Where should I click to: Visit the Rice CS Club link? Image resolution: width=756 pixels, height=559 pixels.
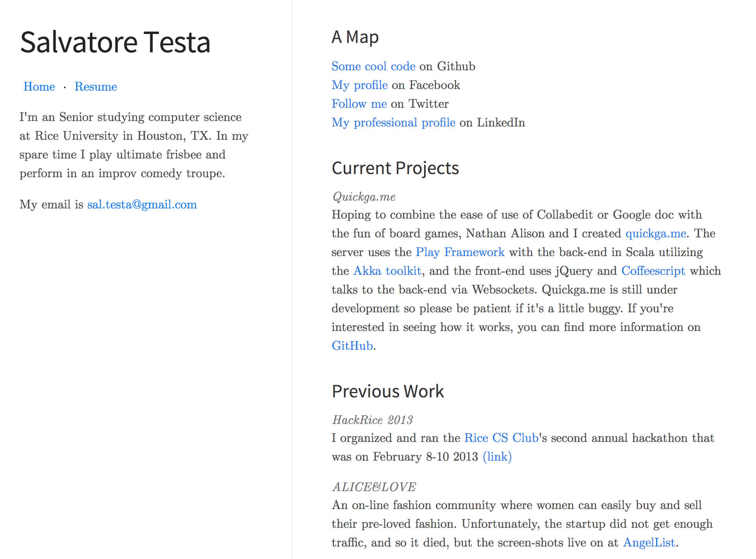coord(501,438)
